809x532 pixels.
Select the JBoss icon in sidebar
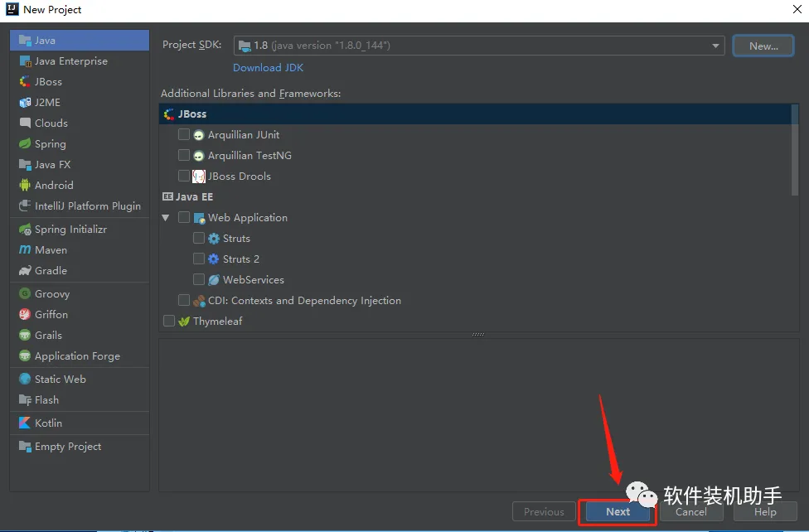point(25,81)
